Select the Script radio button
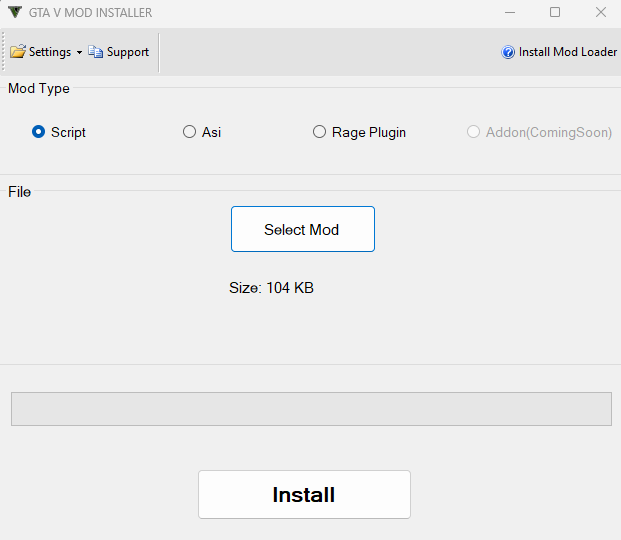Viewport: 621px width, 540px height. tap(38, 132)
